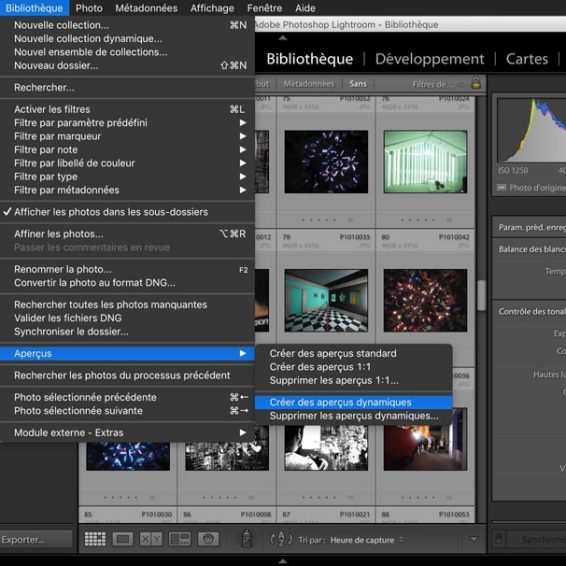The width and height of the screenshot is (566, 566).
Task: Expand Filtre par paramètre prédéfini submenu
Action: [127, 123]
